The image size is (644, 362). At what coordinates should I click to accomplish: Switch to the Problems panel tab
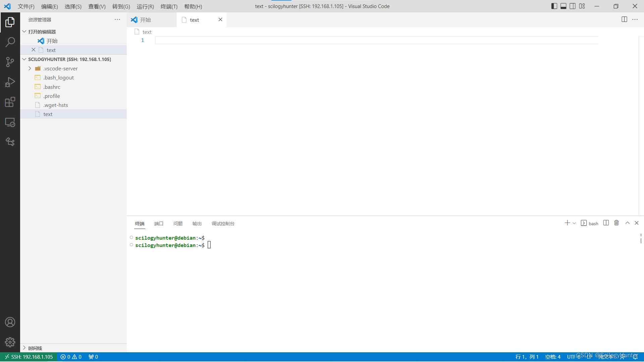[178, 224]
